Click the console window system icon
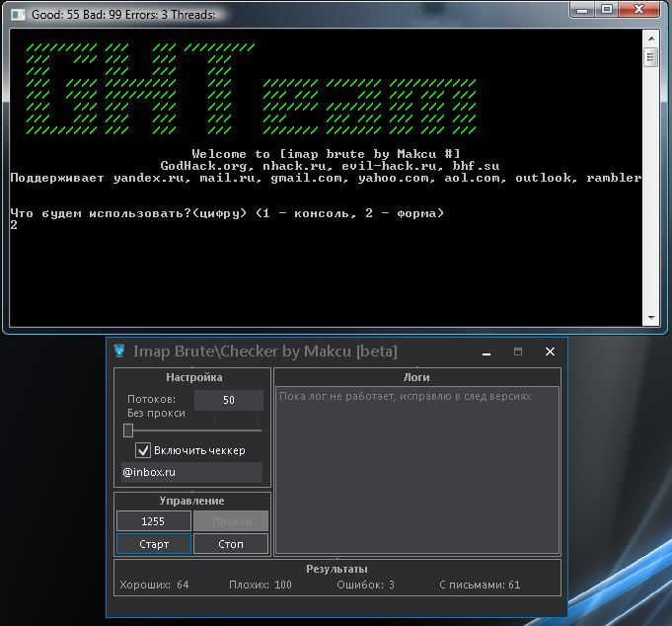The height and width of the screenshot is (626, 672). tap(17, 16)
